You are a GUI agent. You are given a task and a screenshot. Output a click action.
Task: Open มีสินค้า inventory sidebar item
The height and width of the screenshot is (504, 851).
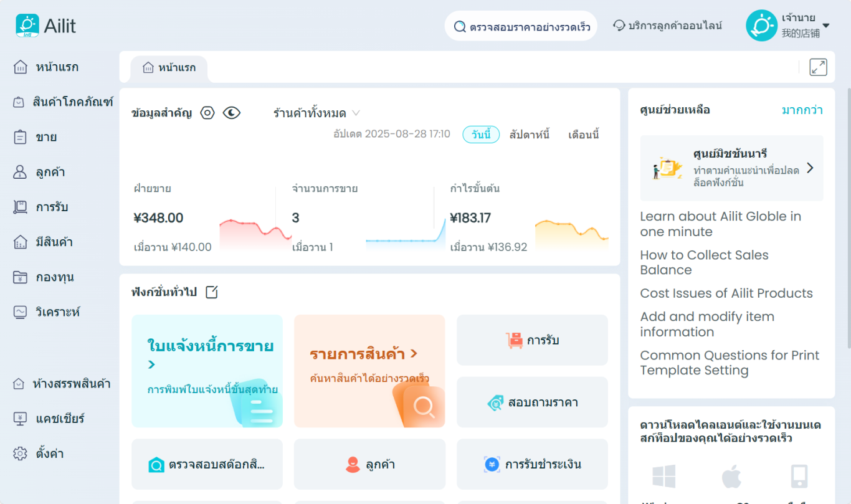click(x=43, y=242)
